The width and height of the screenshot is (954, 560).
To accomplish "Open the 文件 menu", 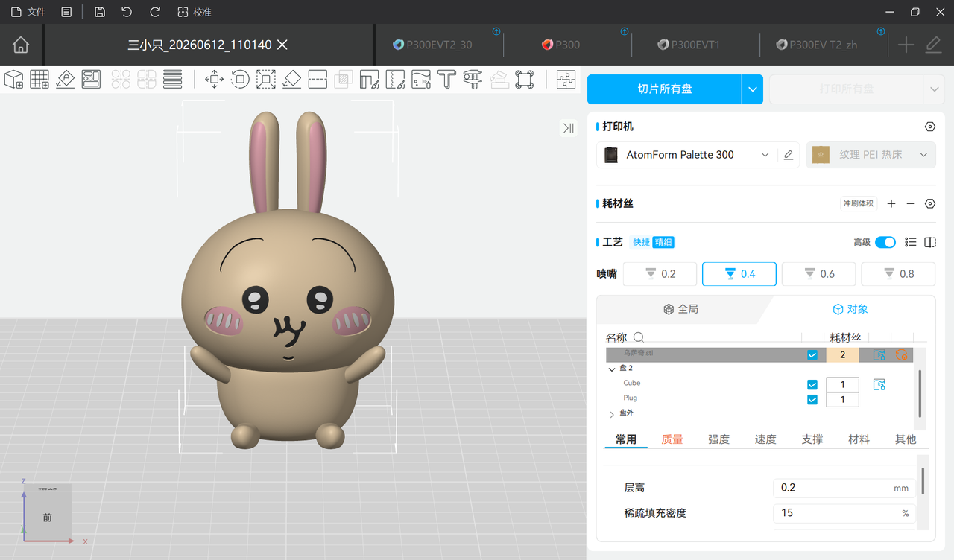I will pyautogui.click(x=28, y=12).
